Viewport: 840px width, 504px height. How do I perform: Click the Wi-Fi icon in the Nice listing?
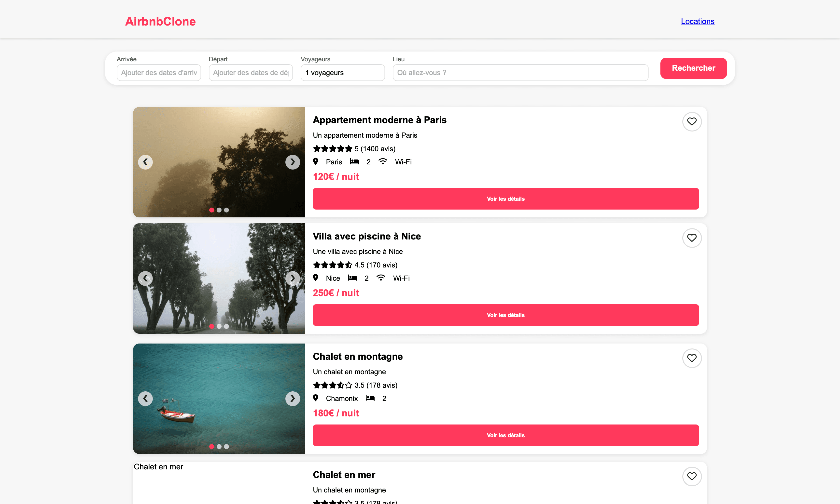[381, 278]
